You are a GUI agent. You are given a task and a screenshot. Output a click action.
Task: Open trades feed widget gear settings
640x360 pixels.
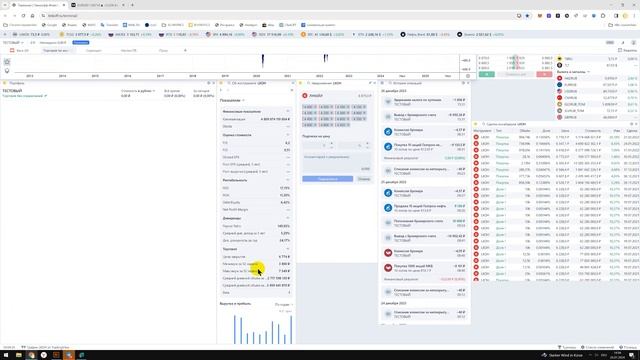(x=631, y=124)
